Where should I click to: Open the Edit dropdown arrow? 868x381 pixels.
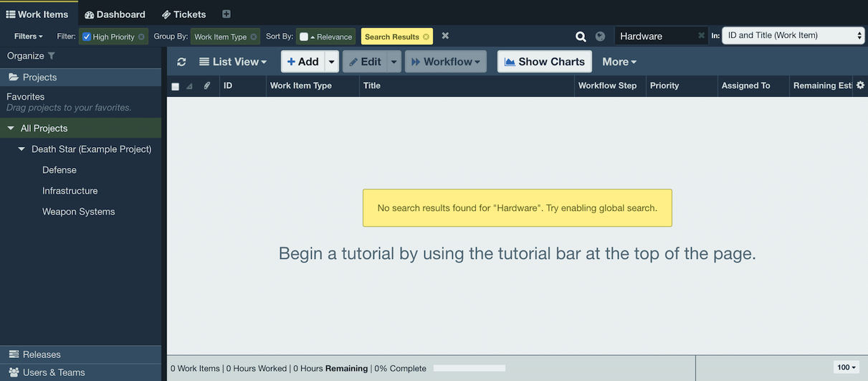coord(394,62)
